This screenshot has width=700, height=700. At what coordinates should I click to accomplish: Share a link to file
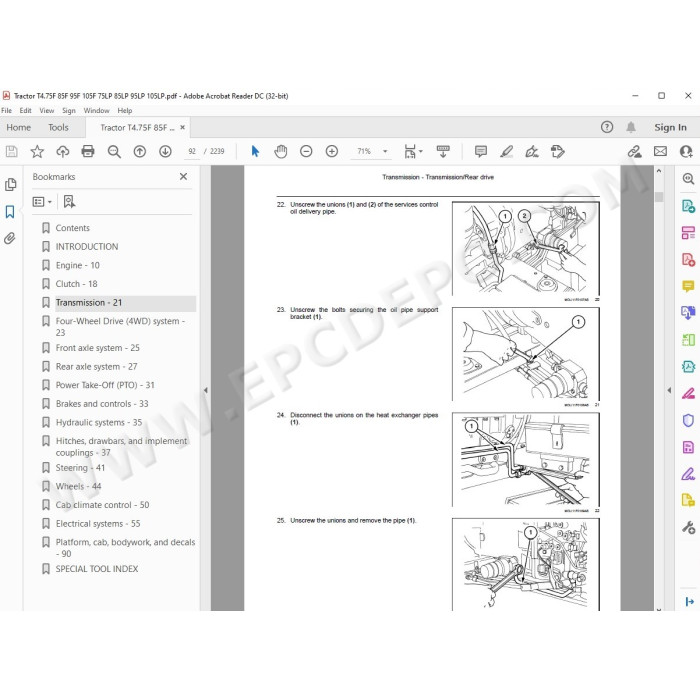coord(634,152)
